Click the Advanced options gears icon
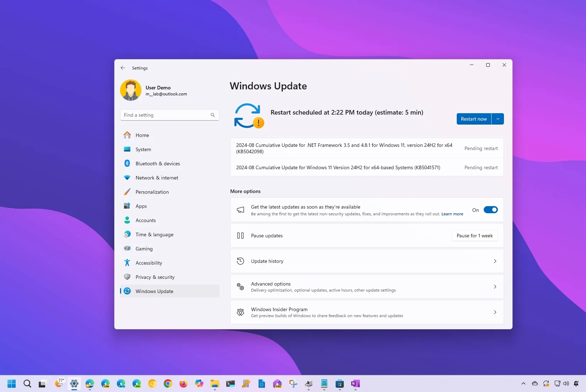The image size is (586, 392). (240, 287)
